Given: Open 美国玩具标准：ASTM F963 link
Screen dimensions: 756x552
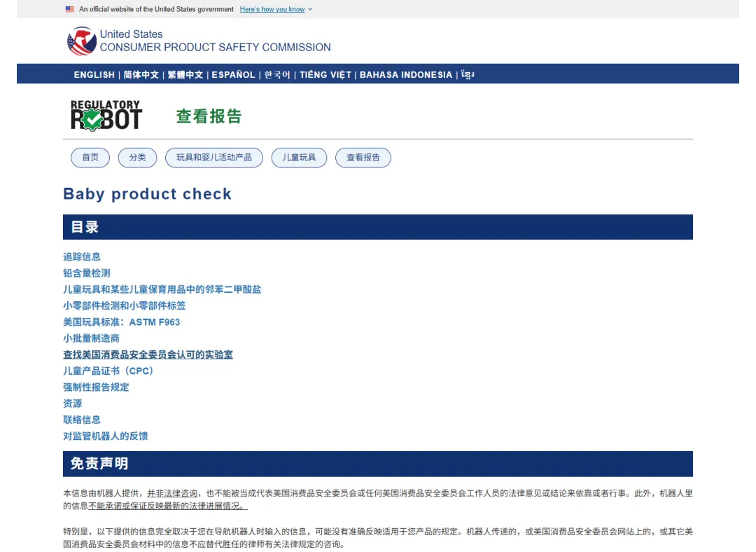Looking at the screenshot, I should [122, 322].
